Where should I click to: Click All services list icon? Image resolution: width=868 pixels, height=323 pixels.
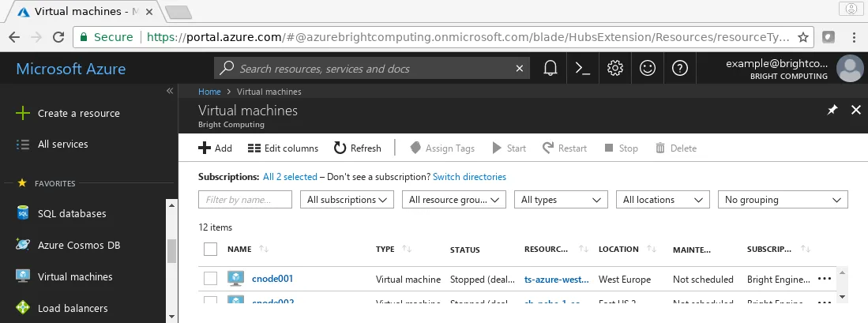click(23, 145)
